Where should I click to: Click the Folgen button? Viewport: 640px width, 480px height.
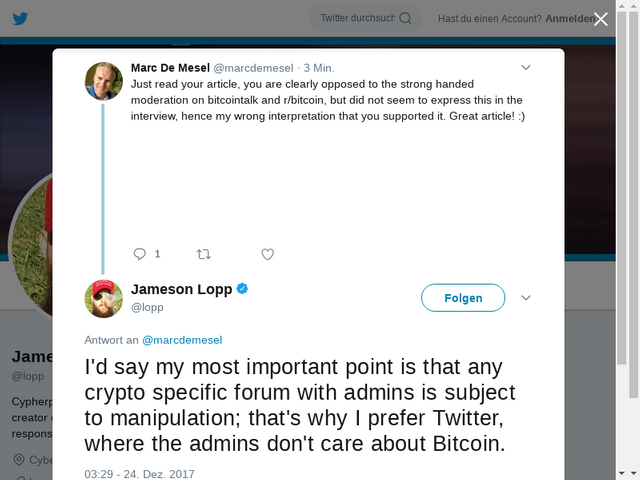[463, 298]
